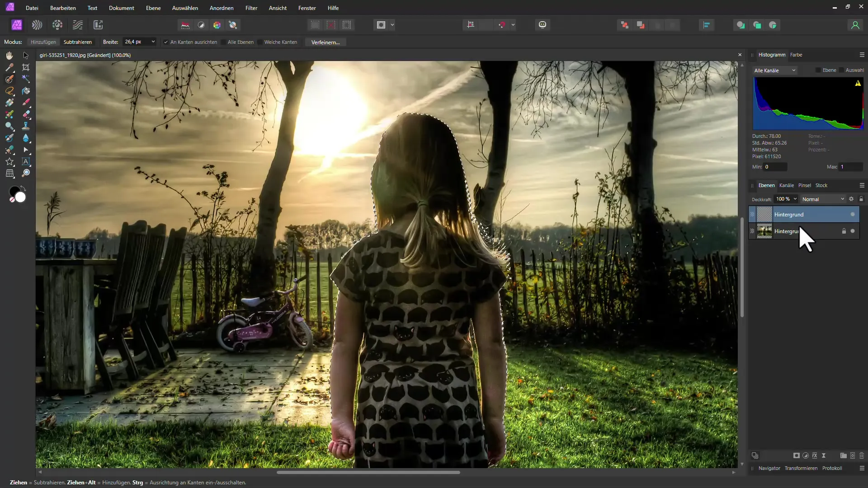
Task: Apply Auto Levels from toolbar
Action: 185,25
